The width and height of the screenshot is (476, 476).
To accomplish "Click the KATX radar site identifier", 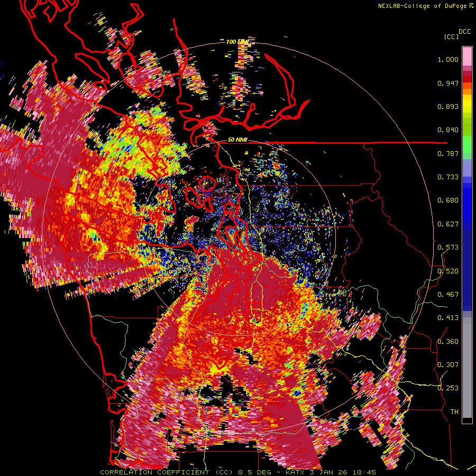I will (x=295, y=472).
